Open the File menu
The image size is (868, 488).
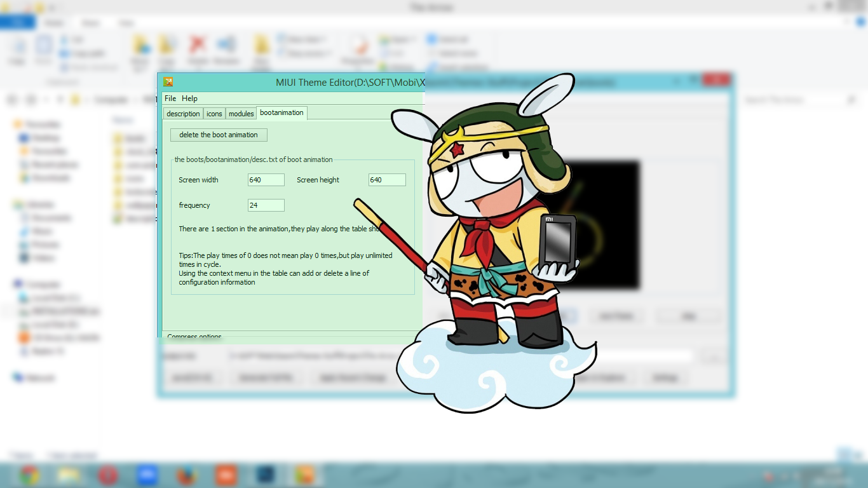point(170,98)
